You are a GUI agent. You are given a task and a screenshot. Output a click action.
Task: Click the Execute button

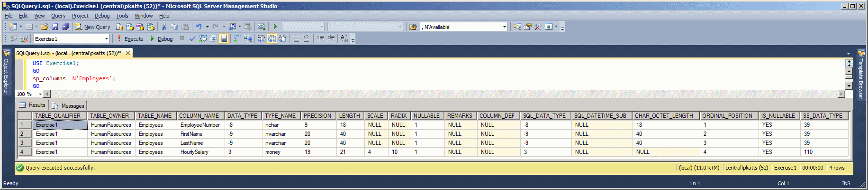[x=130, y=39]
